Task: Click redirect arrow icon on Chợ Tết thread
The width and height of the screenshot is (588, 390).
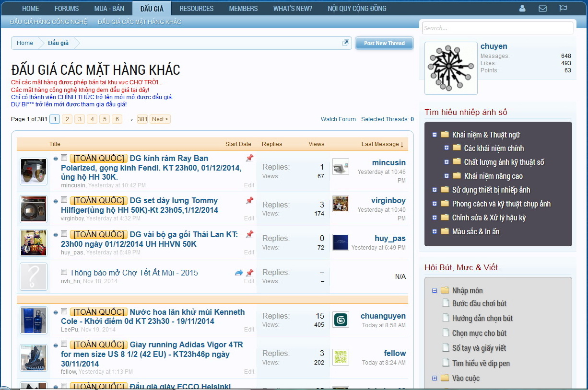Action: 239,273
